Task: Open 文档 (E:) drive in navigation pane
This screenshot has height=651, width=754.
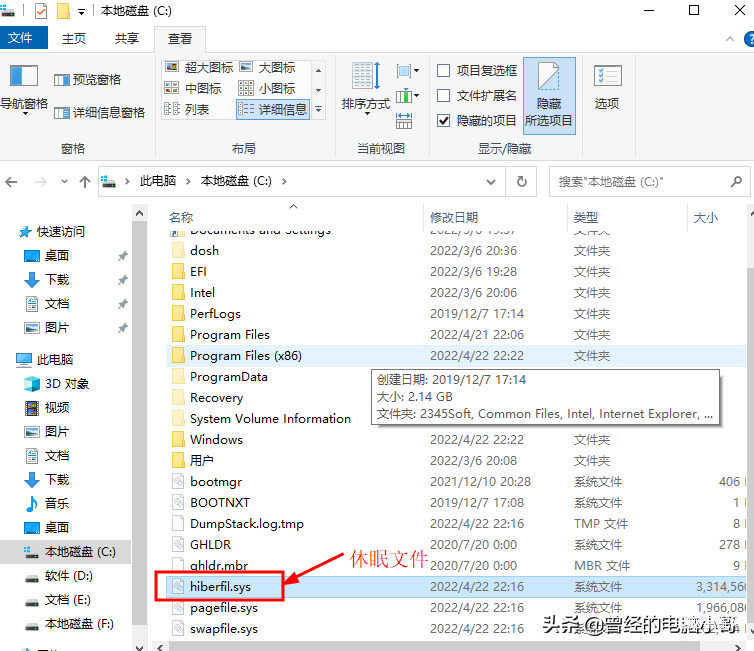Action: [x=67, y=600]
